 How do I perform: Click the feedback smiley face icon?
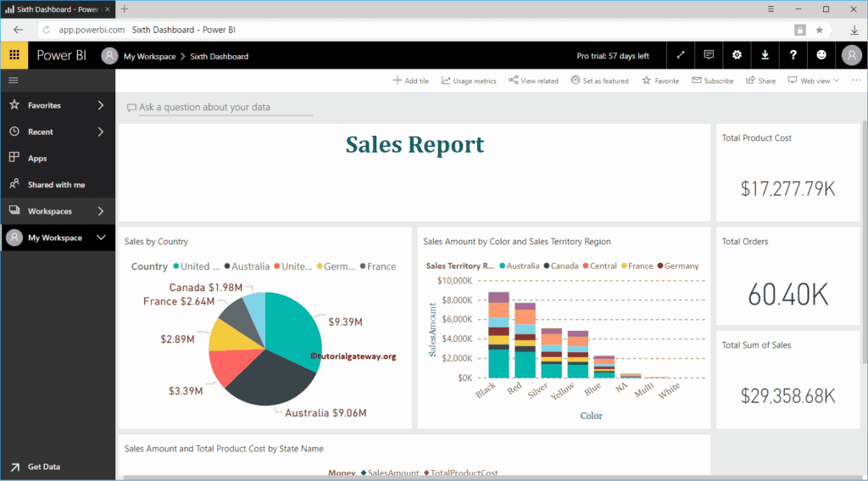tap(821, 55)
